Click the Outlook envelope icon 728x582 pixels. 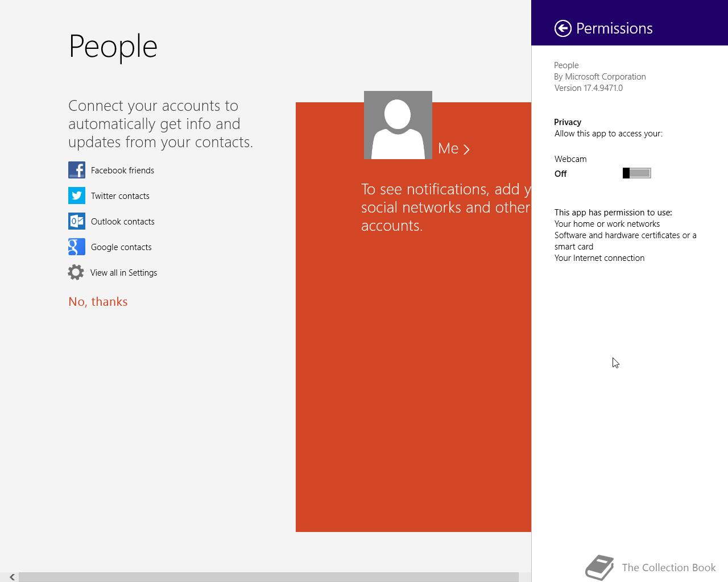click(77, 221)
